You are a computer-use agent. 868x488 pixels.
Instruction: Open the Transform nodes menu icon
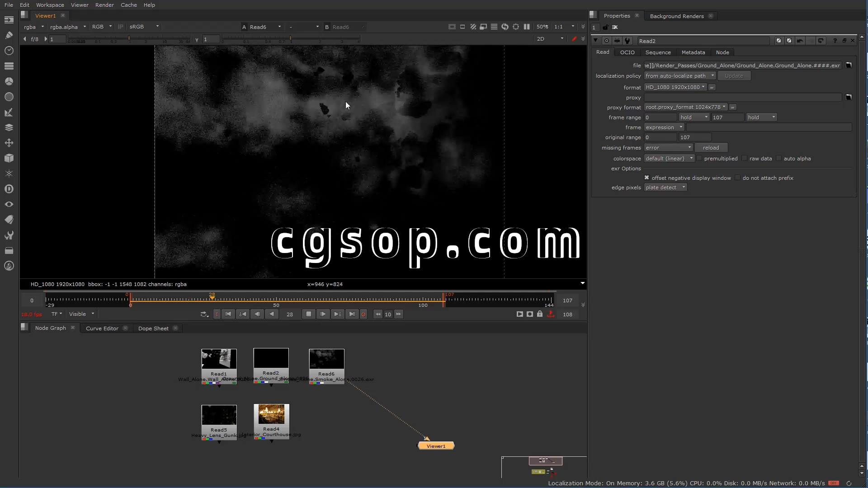pyautogui.click(x=9, y=143)
